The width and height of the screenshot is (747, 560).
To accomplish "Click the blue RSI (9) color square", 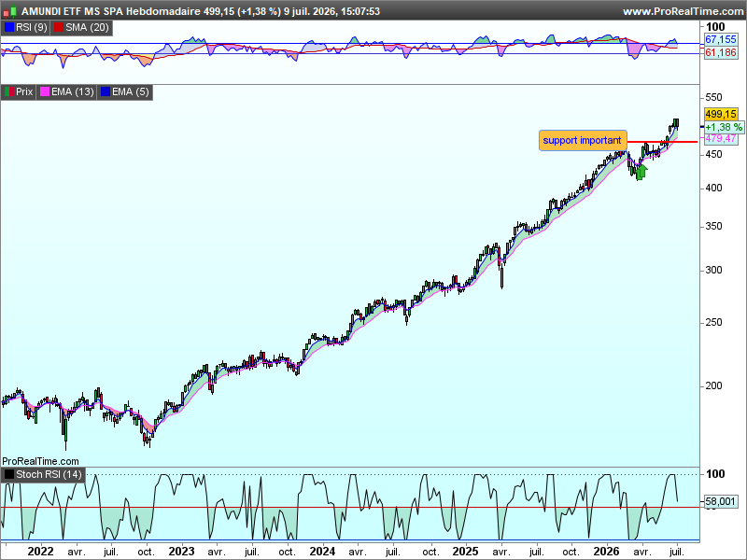I will click(x=9, y=28).
